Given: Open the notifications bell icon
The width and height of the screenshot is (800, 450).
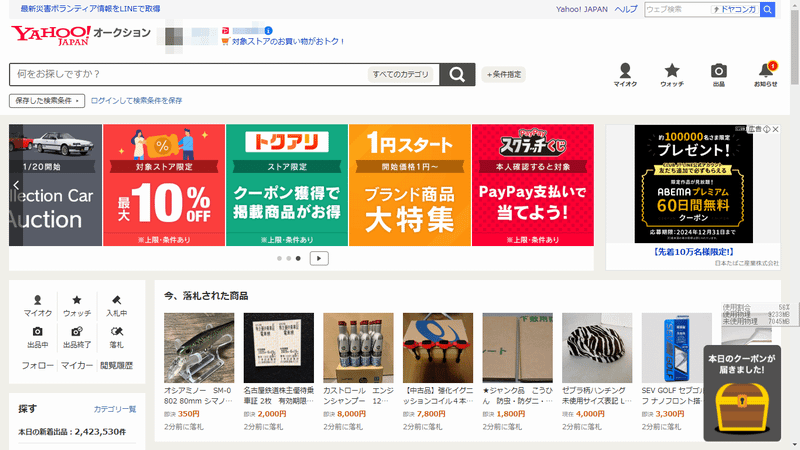Looking at the screenshot, I should tap(766, 75).
